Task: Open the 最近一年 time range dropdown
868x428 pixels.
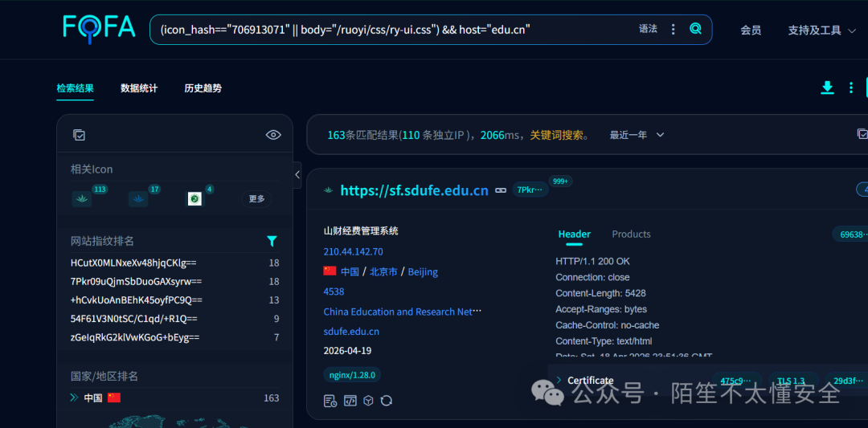Action: coord(637,135)
